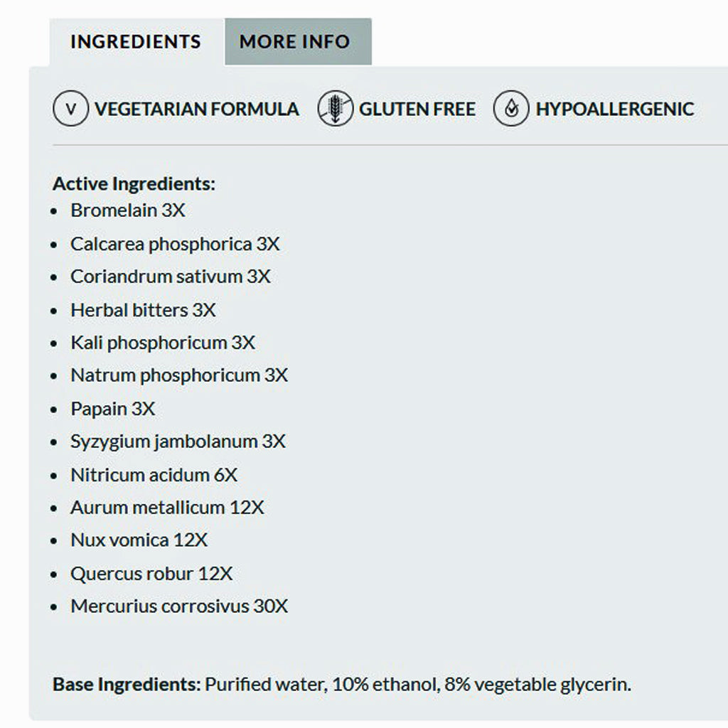Select Mercurius corrosivus 30X text
728x728 pixels.
click(x=178, y=606)
